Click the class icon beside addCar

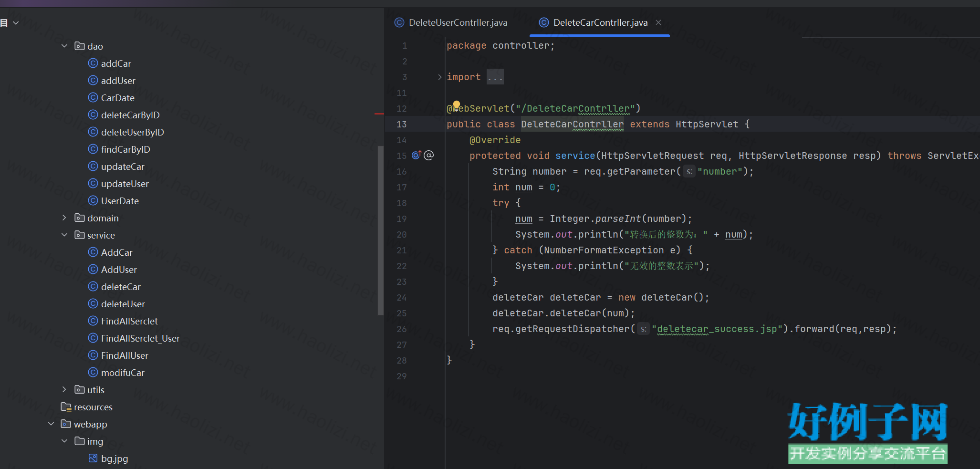coord(93,63)
